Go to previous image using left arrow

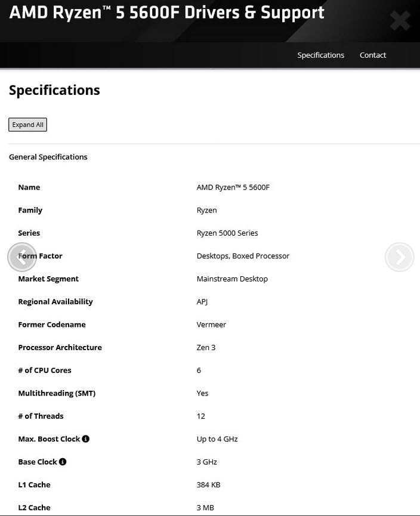pos(22,257)
